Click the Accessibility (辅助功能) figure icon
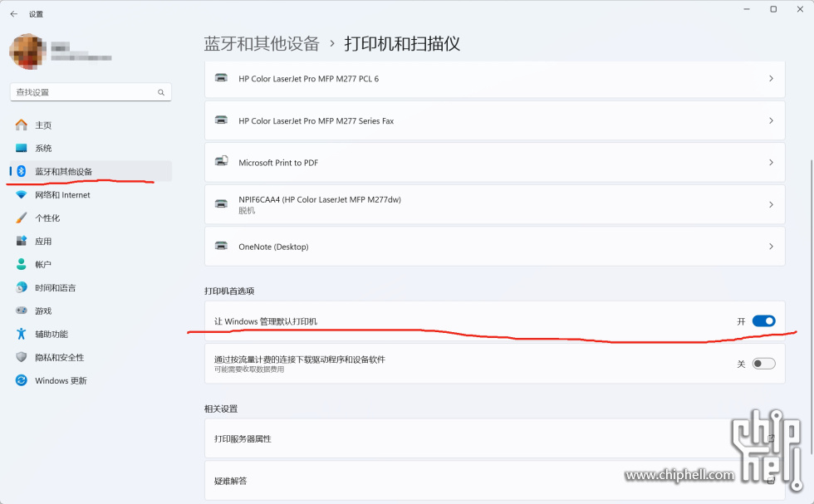This screenshot has width=814, height=504. (x=22, y=334)
